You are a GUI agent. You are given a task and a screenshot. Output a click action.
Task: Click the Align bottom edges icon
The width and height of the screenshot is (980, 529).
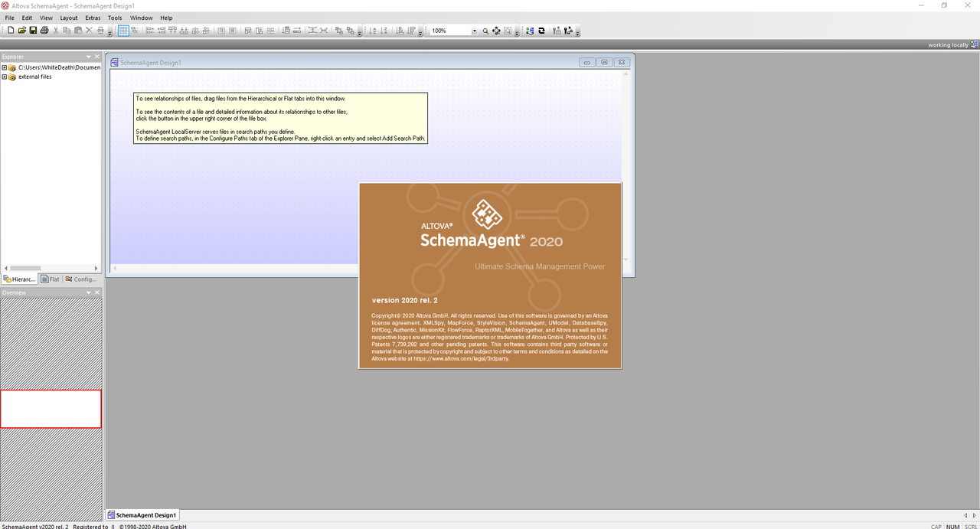coord(184,31)
